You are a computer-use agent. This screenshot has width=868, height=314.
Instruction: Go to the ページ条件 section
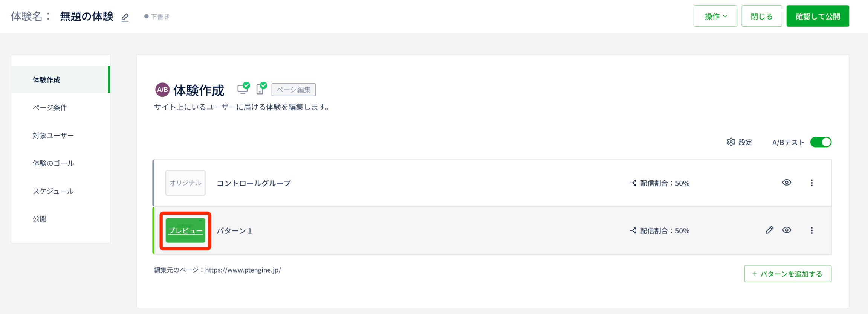pyautogui.click(x=50, y=108)
